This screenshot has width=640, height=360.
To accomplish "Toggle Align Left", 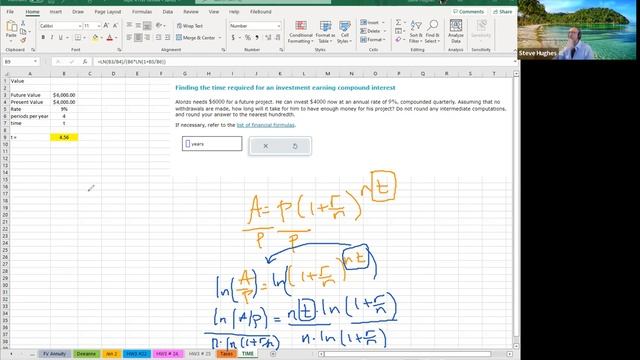I will 129,38.
